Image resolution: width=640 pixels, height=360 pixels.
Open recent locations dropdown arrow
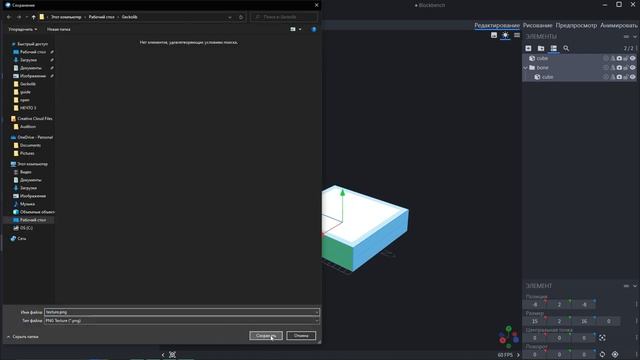pyautogui.click(x=27, y=17)
